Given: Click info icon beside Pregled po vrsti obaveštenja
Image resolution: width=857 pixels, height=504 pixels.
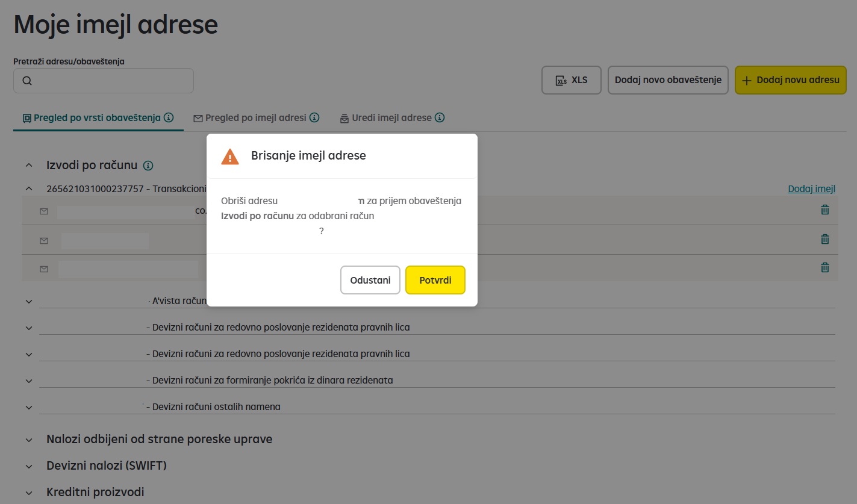Looking at the screenshot, I should (169, 117).
